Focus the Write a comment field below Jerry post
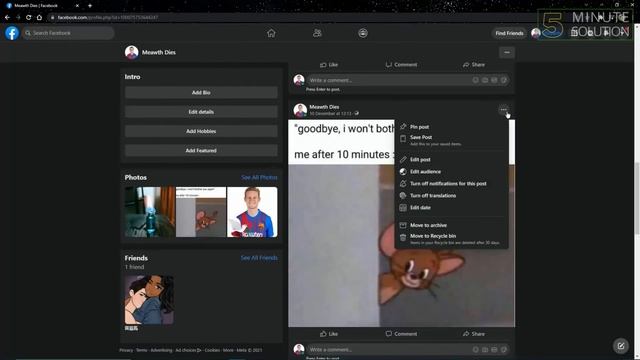Viewport: 640px width, 360px height. (x=408, y=349)
